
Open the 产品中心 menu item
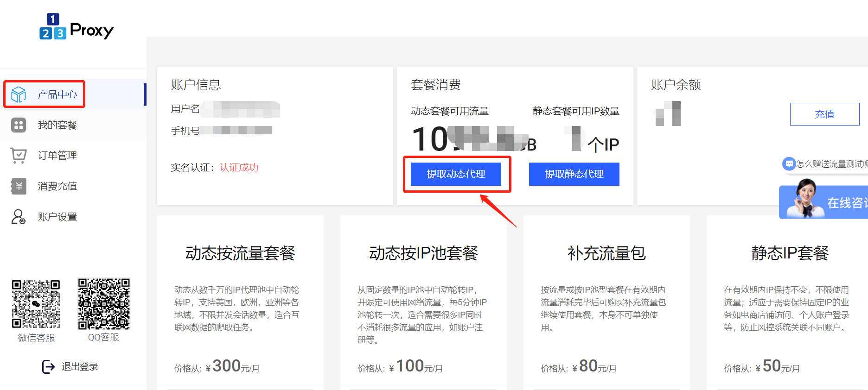pos(57,94)
